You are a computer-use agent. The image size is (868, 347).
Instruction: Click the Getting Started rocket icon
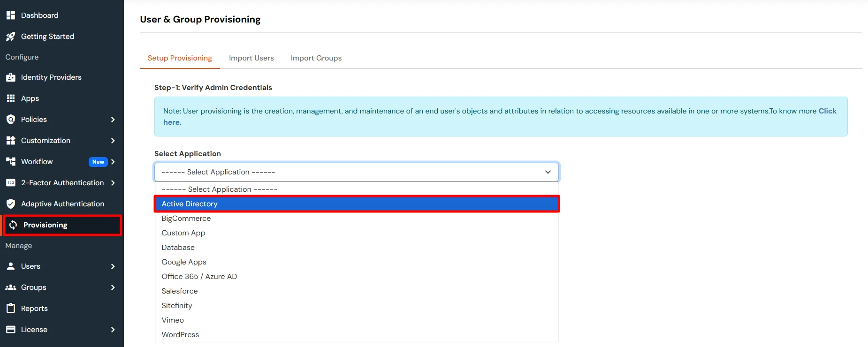(x=11, y=37)
